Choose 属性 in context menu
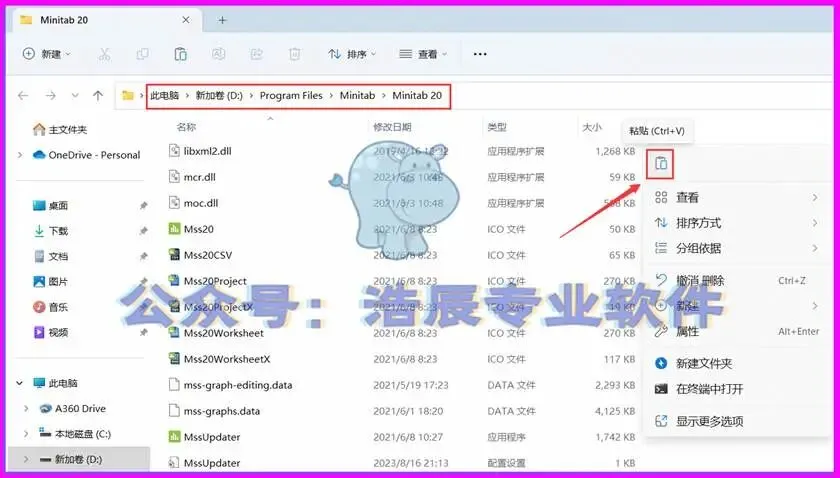 [737, 332]
